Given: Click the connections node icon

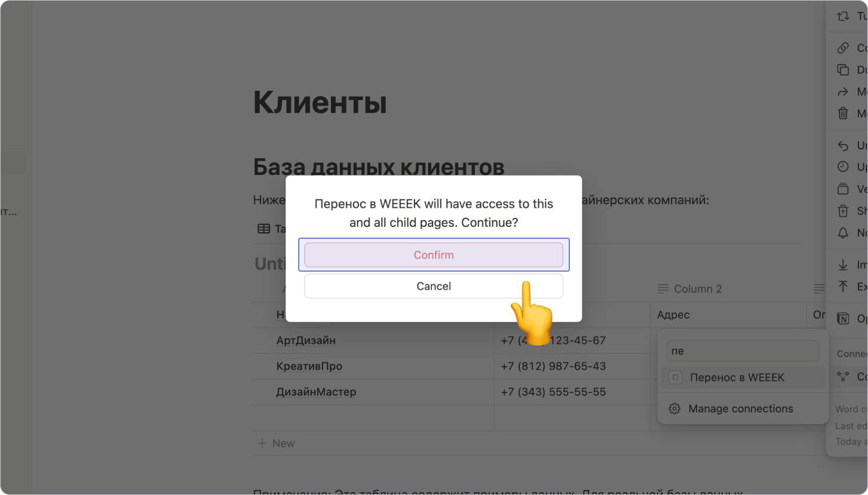Looking at the screenshot, I should click(x=843, y=377).
